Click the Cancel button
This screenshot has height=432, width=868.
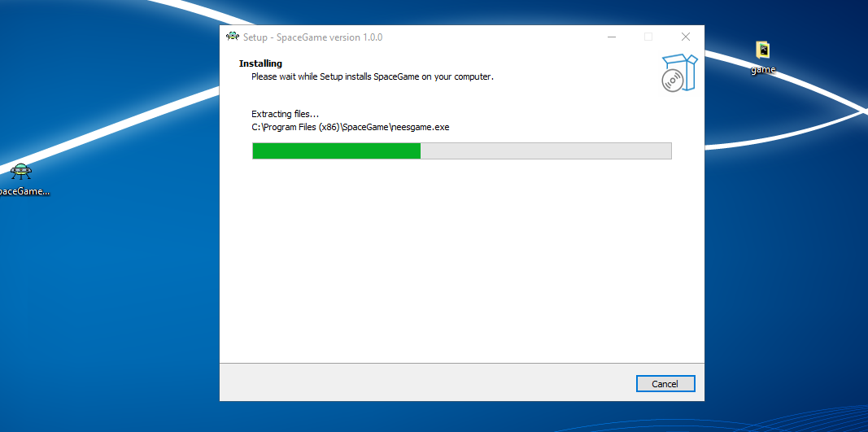[665, 384]
